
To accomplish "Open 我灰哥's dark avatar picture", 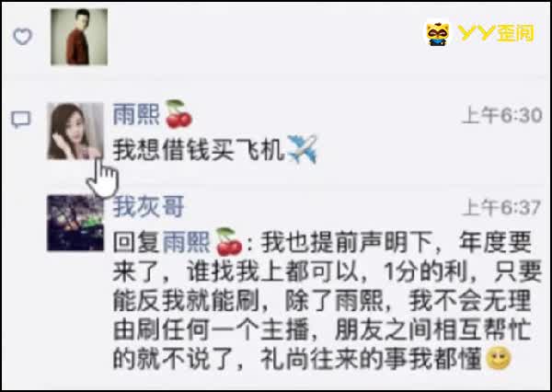I will 75,223.
